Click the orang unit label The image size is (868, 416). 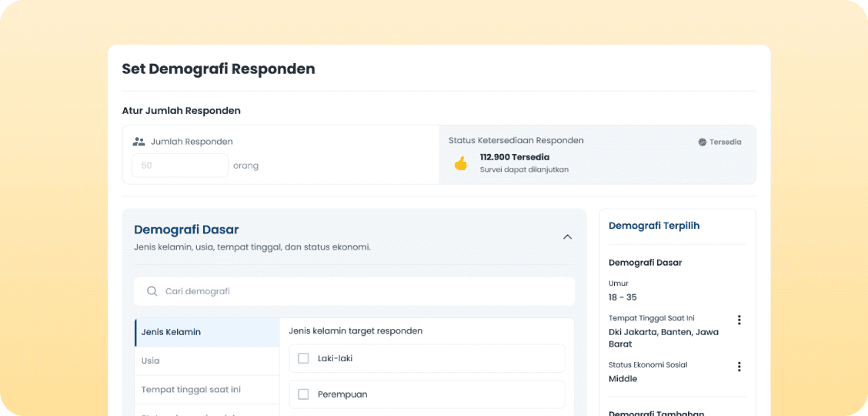(245, 166)
